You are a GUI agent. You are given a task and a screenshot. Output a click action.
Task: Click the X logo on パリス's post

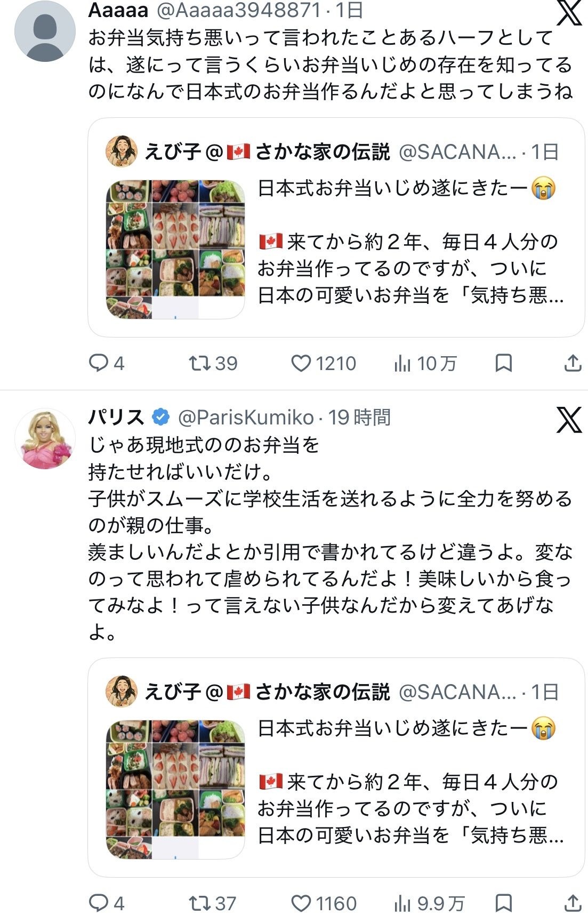[x=569, y=419]
